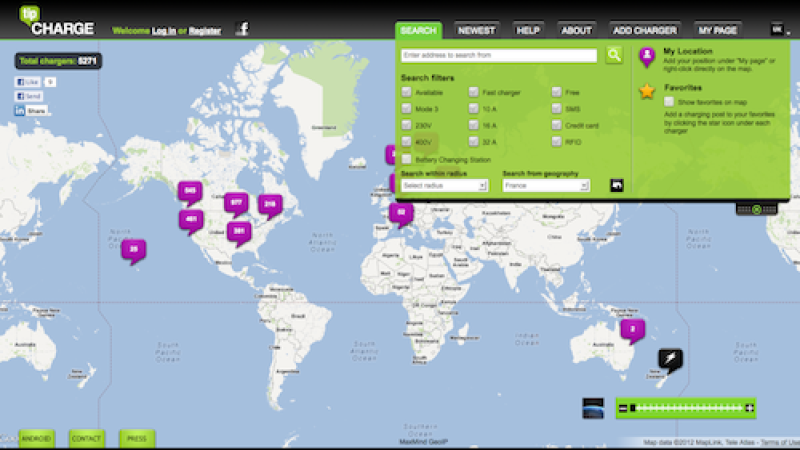Click the tip Charge logo

(56, 21)
